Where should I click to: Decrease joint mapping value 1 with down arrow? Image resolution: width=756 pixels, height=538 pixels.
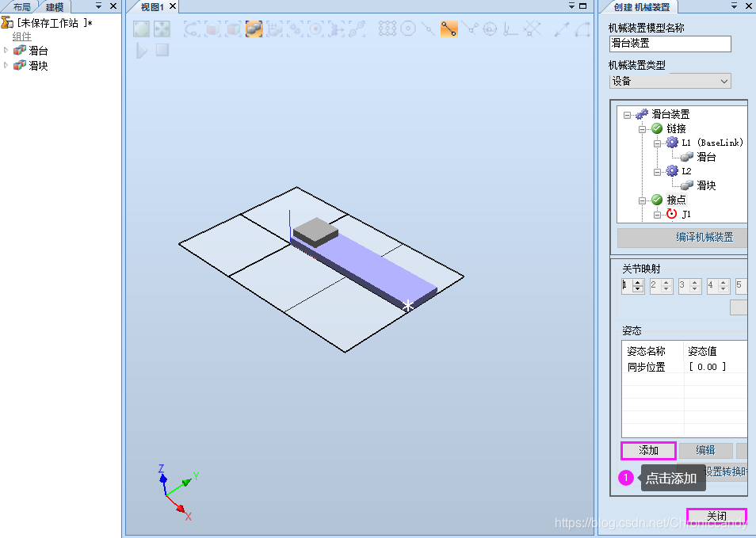click(x=638, y=288)
